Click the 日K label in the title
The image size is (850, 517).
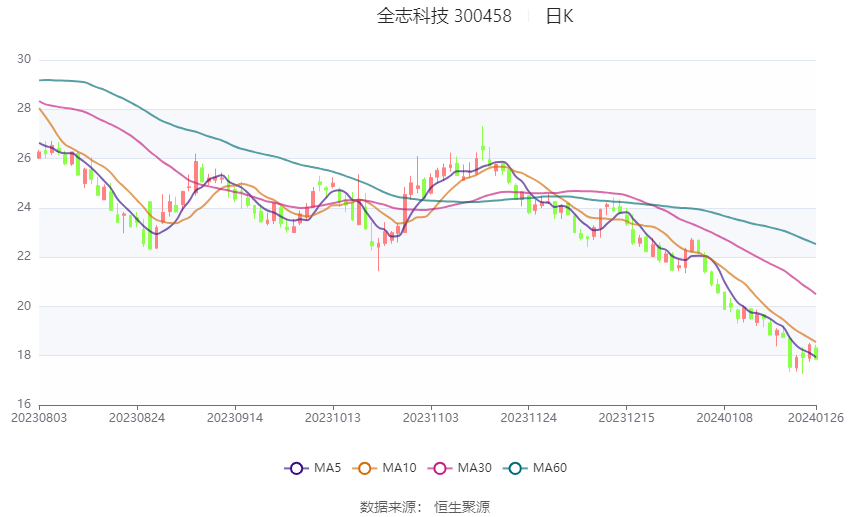559,16
